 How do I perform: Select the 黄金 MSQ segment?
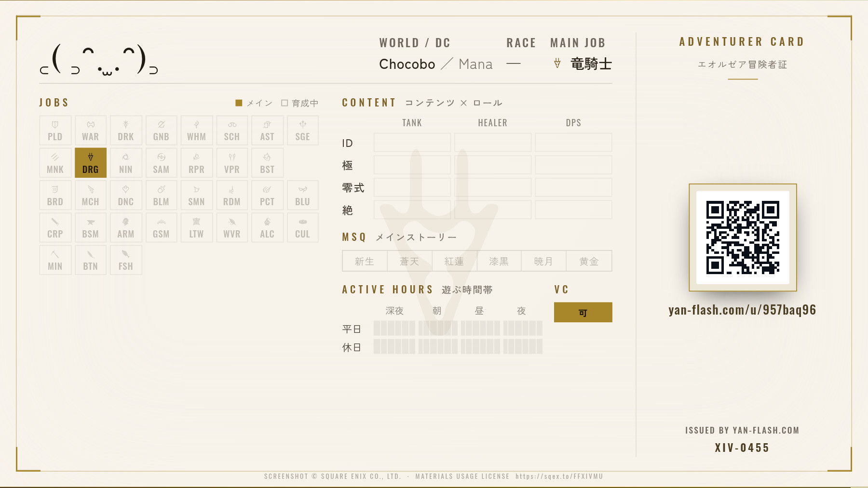tap(589, 261)
